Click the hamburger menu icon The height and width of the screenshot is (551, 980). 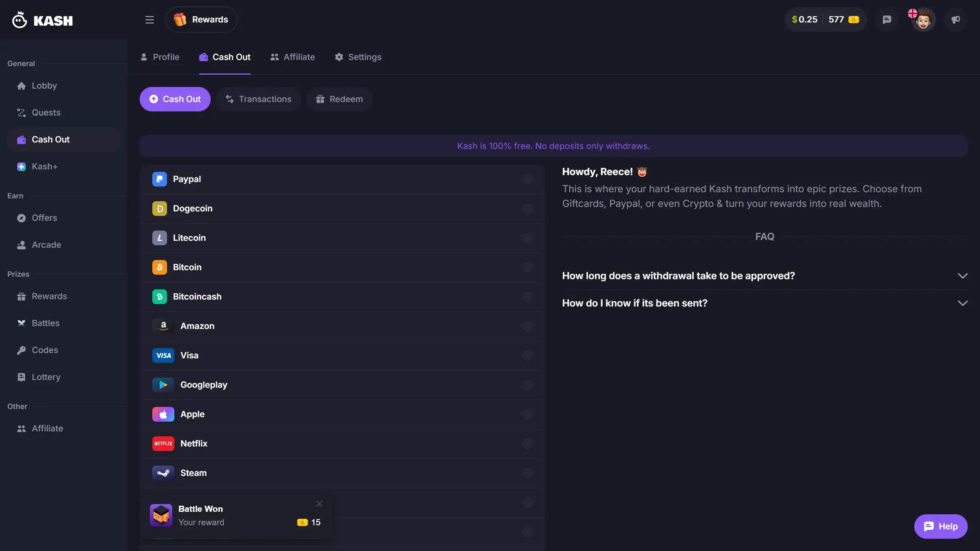149,20
